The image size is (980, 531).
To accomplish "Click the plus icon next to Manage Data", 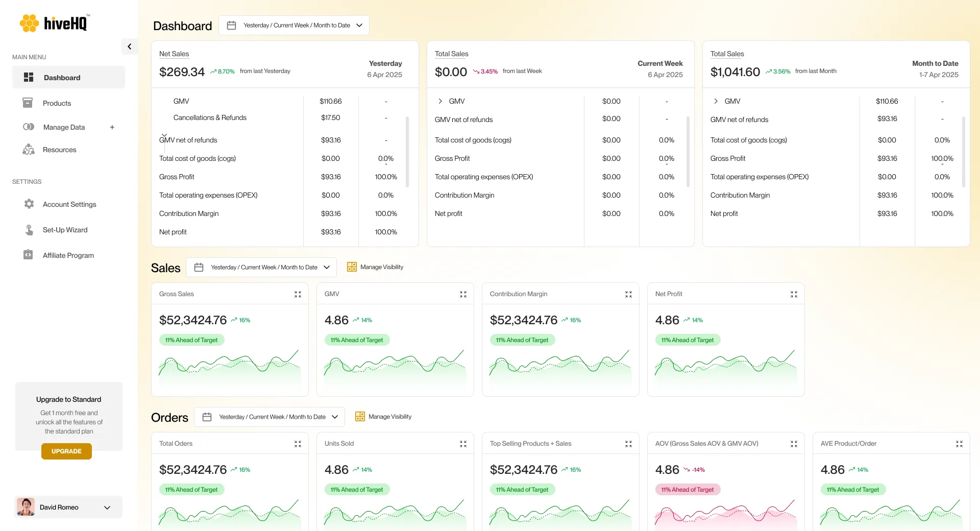I will pyautogui.click(x=112, y=127).
